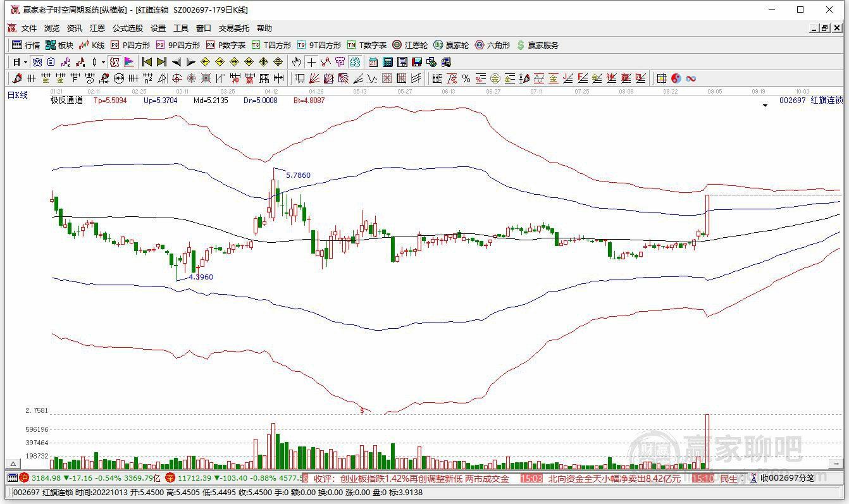The height and width of the screenshot is (504, 849).
Task: Open the 窗口 menu
Action: [204, 28]
